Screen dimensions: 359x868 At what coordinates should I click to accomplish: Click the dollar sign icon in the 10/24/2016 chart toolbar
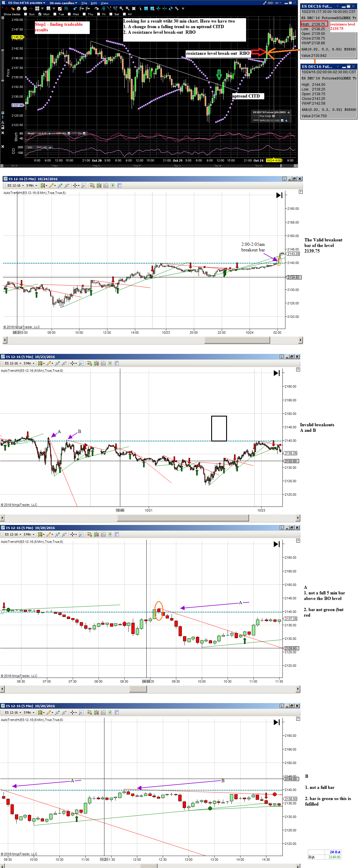113,185
